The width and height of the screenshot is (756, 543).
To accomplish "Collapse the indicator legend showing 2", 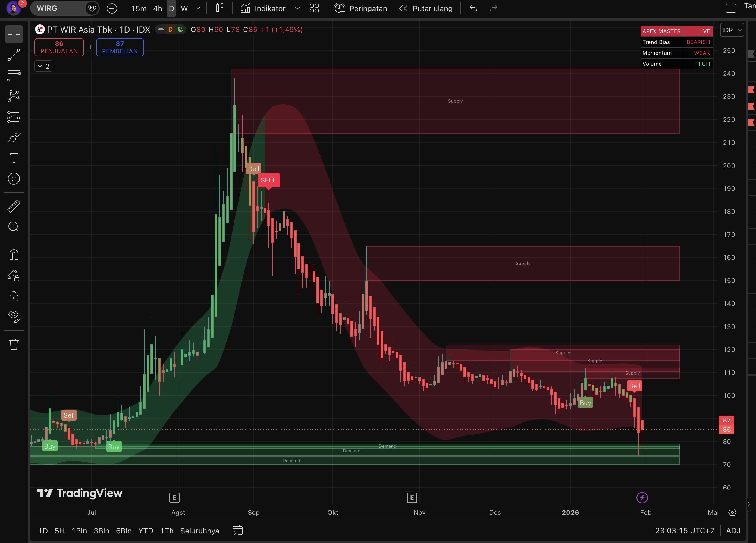I will 43,66.
